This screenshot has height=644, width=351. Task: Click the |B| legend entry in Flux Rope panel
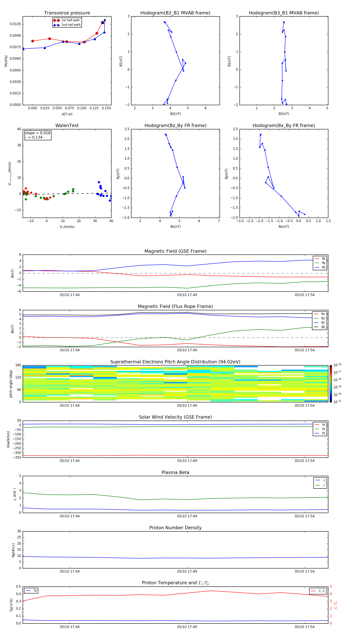point(320,327)
